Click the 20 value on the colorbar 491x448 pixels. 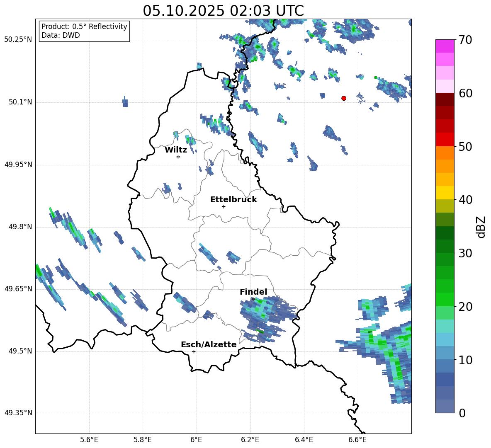pos(465,307)
